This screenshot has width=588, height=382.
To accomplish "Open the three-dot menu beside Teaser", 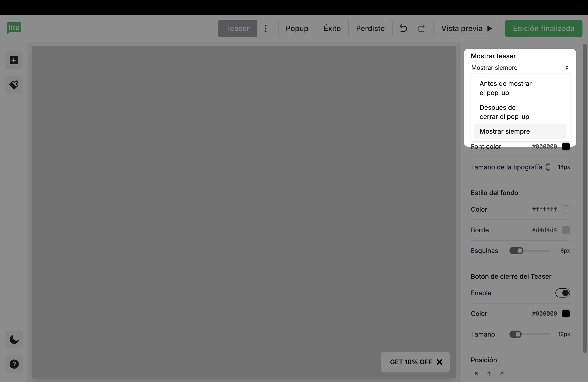I will (266, 28).
